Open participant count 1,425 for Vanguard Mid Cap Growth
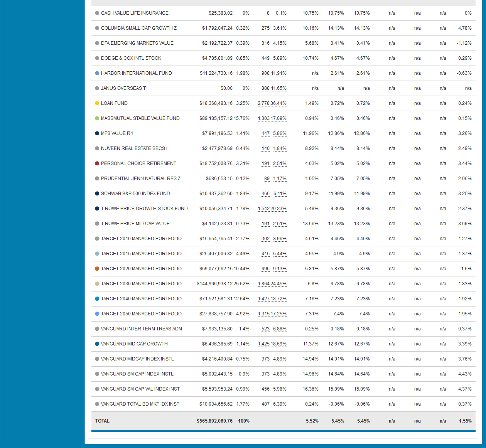 (263, 344)
